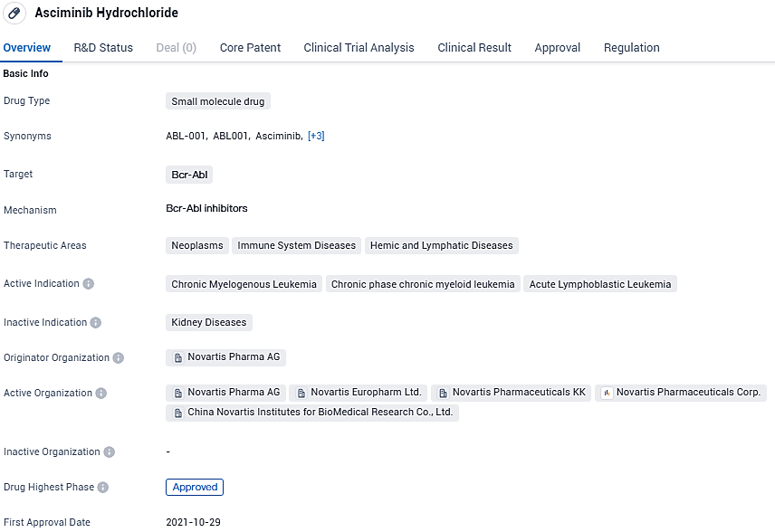Click the pill drug icon beside title
The image size is (775, 532).
pyautogui.click(x=14, y=14)
